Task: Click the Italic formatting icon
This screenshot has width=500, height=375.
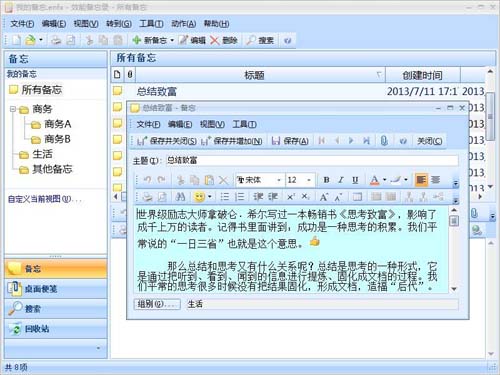Action: pos(341,180)
